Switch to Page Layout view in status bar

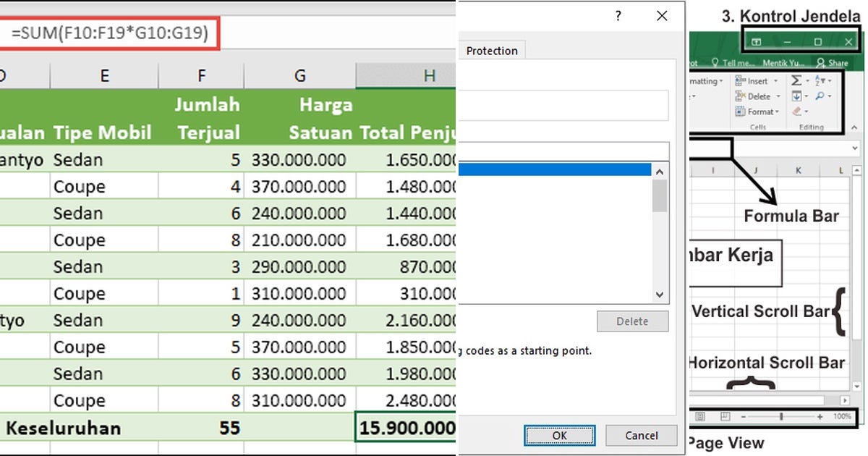pyautogui.click(x=725, y=415)
